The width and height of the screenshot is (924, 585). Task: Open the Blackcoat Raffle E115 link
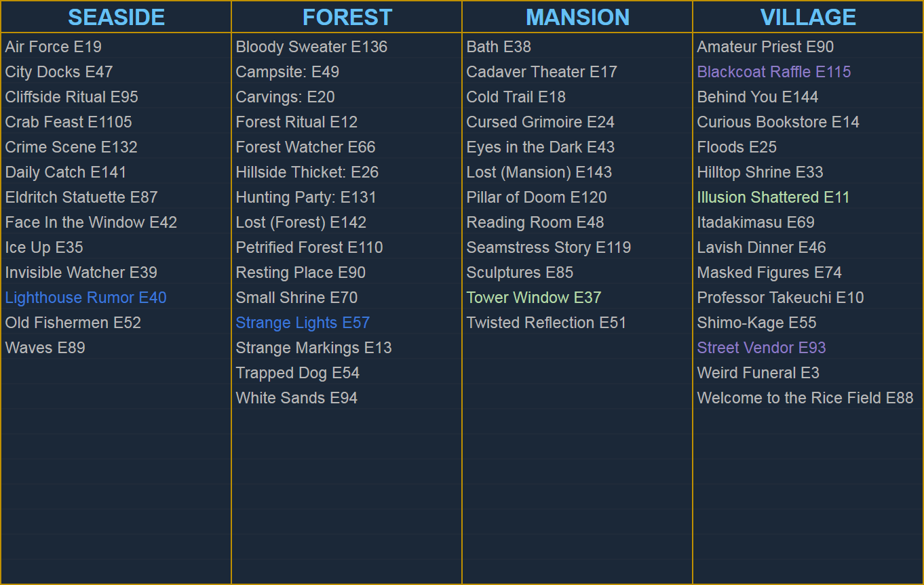click(x=773, y=72)
